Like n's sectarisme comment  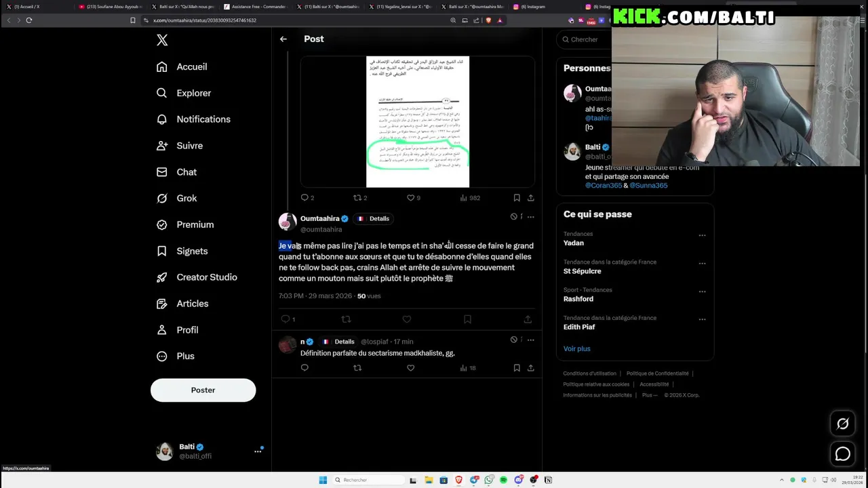410,368
